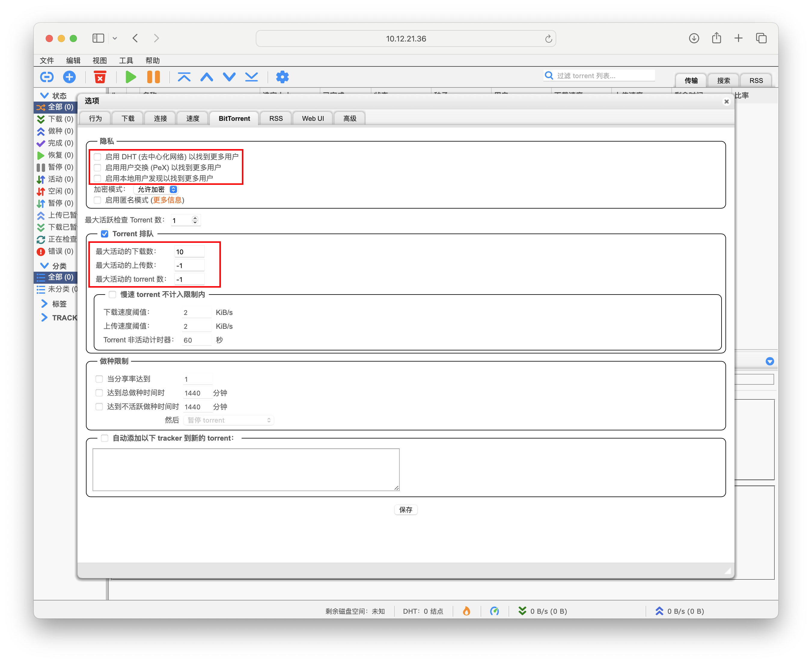Click the Safari forward arrow
Viewport: 812px width, 663px height.
156,38
